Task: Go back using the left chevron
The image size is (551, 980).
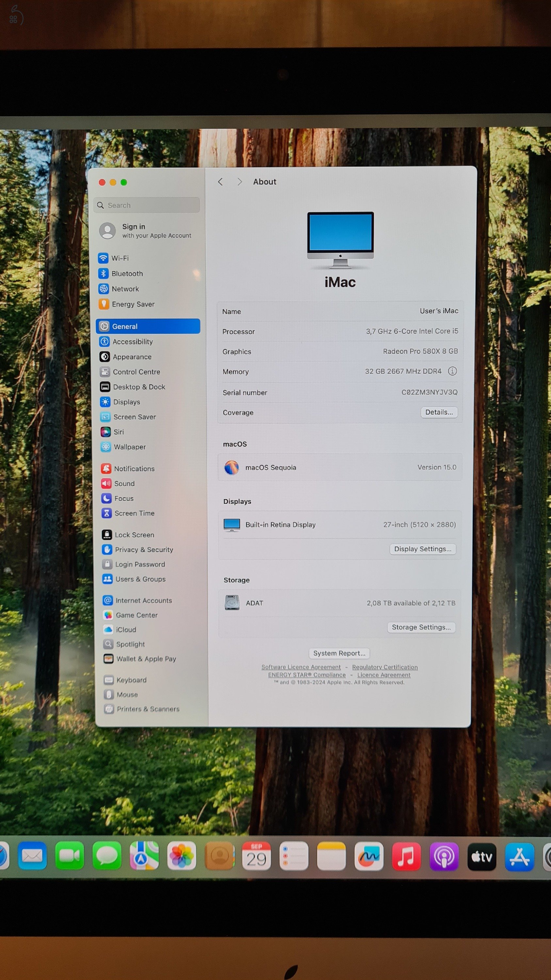Action: pos(220,182)
